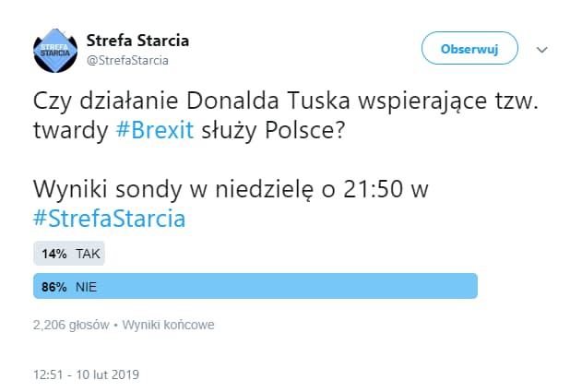
Task: Open the #Brexit hashtag
Action: (155, 130)
